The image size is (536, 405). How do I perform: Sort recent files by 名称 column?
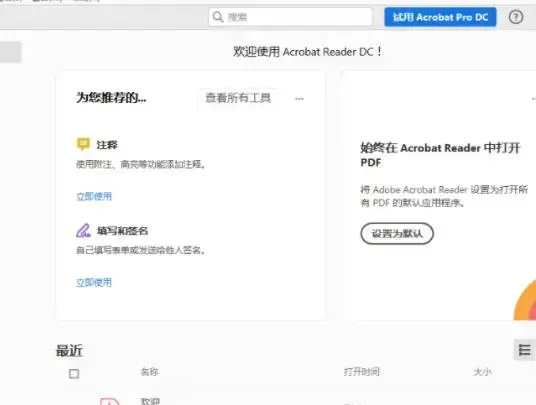pyautogui.click(x=149, y=372)
